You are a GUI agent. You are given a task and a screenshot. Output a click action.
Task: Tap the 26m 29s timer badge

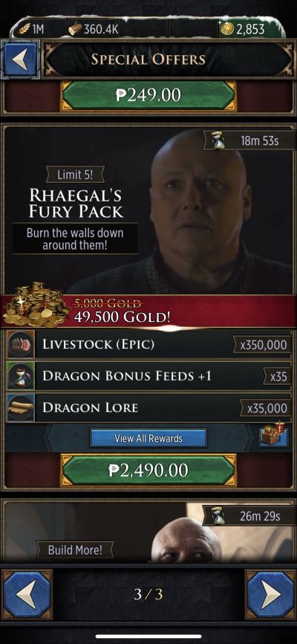coord(249,516)
